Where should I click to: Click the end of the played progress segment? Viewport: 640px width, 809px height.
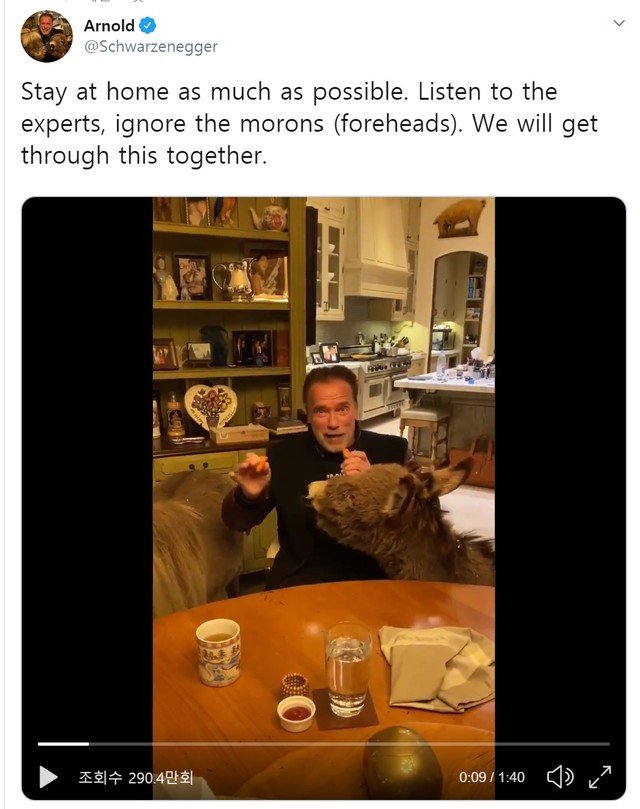click(x=88, y=744)
